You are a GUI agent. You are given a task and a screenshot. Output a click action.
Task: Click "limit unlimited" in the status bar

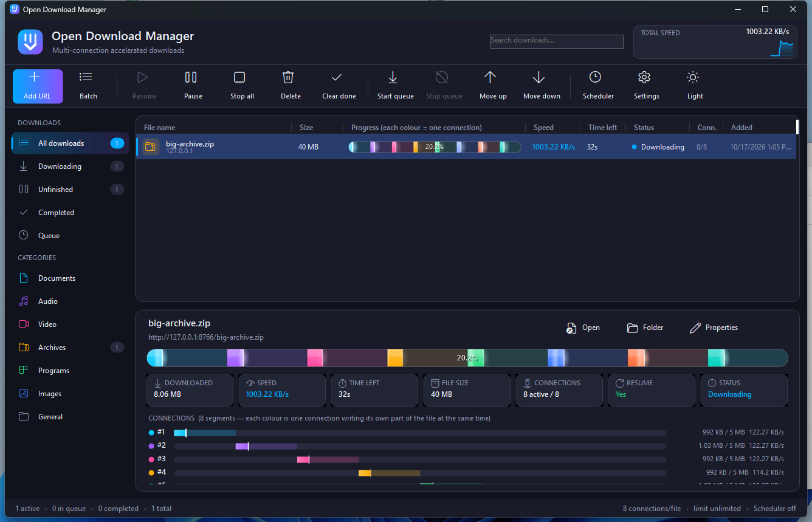tap(717, 509)
